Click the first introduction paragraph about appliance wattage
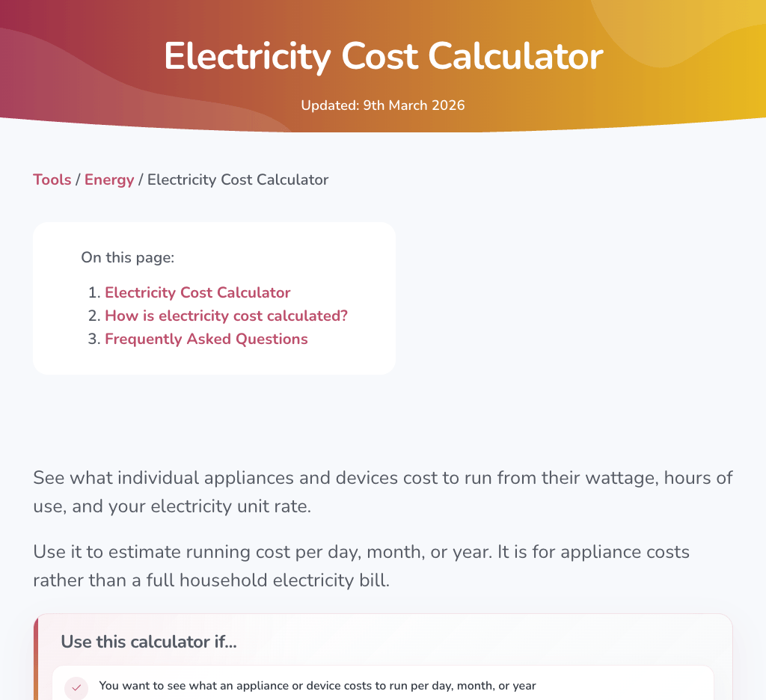Screen dimensions: 766x700 pyautogui.click(x=383, y=491)
